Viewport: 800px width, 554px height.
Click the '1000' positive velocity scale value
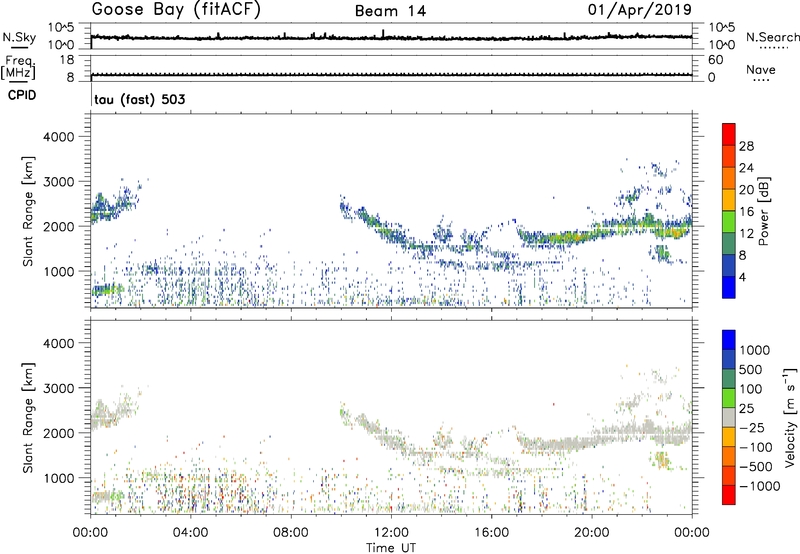(x=755, y=350)
